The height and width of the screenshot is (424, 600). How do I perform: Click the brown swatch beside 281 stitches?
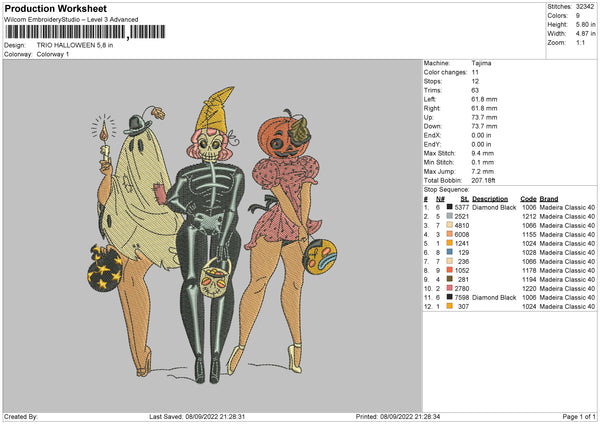(x=450, y=279)
